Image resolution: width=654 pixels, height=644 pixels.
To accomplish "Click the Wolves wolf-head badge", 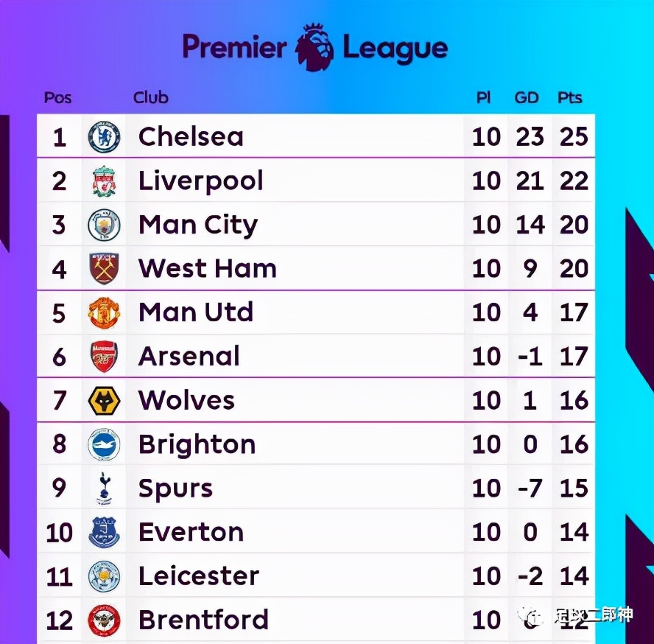I will (104, 401).
